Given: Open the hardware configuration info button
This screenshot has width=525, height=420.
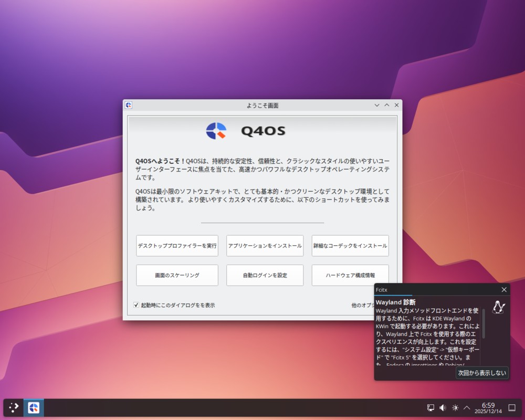Looking at the screenshot, I should coord(350,275).
